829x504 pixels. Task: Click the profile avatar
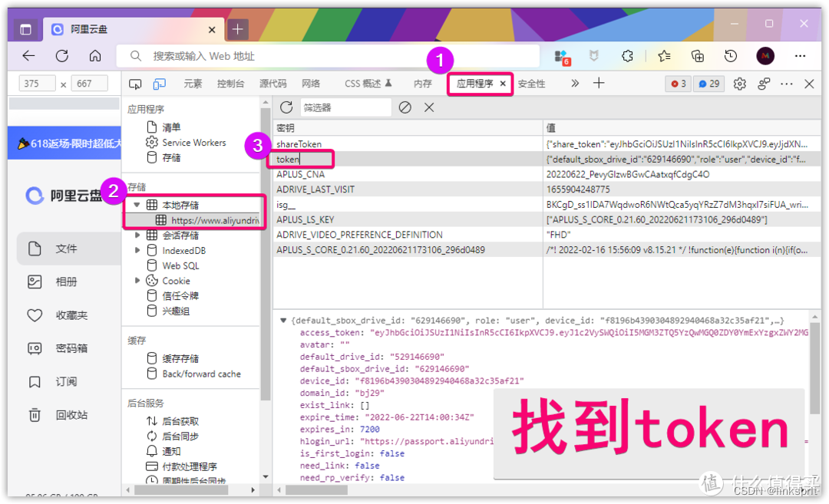765,56
